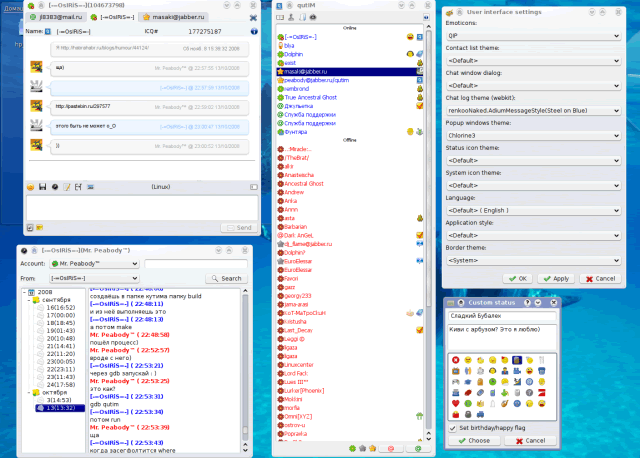Close the current chat tab with the blue X
Screen dimensions: 640x458
coord(253,18)
